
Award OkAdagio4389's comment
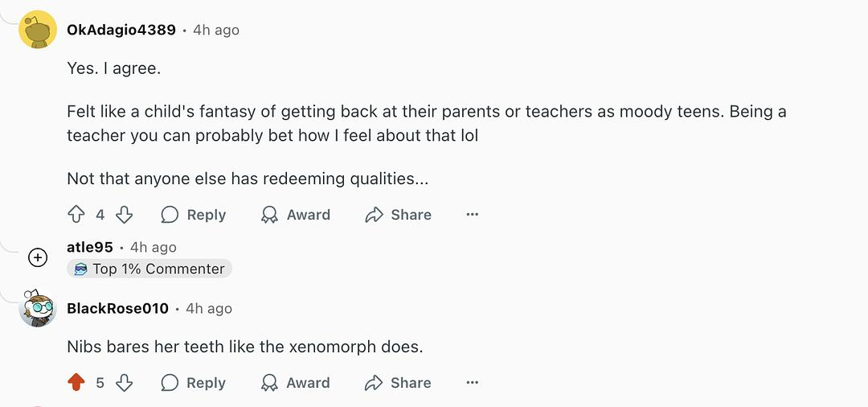pos(296,215)
